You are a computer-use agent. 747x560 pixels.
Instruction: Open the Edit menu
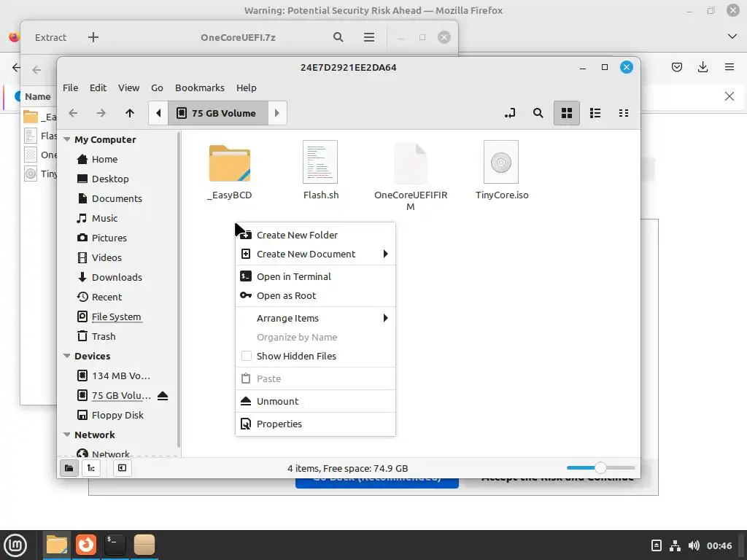tap(98, 87)
